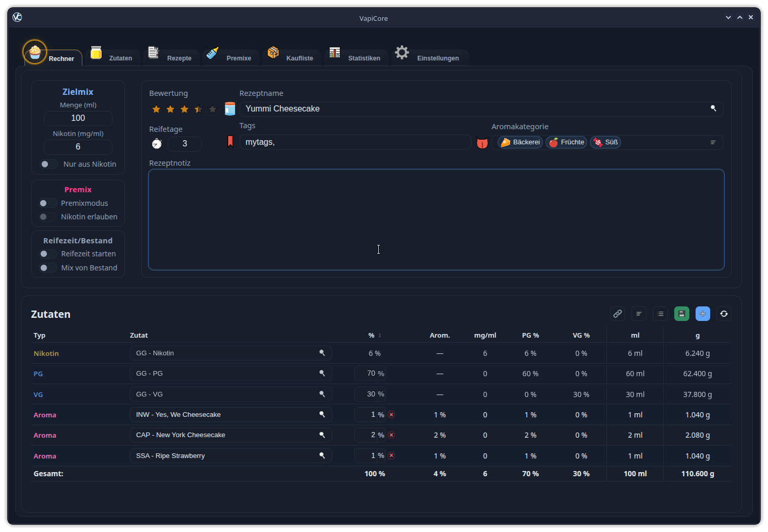The width and height of the screenshot is (768, 532).
Task: Open the Aromakategorie dropdown list
Action: [x=713, y=142]
